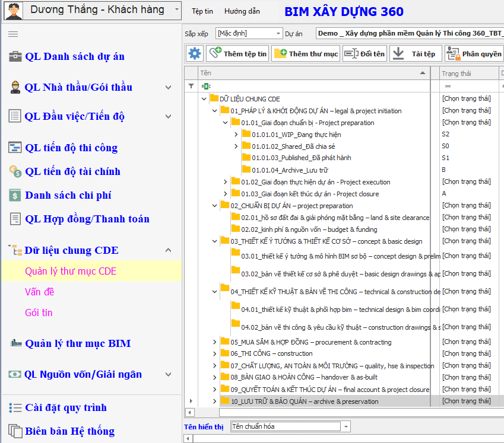Expand the QL Nhà thầu/Gói thầu chevron
The image size is (504, 443).
168,88
